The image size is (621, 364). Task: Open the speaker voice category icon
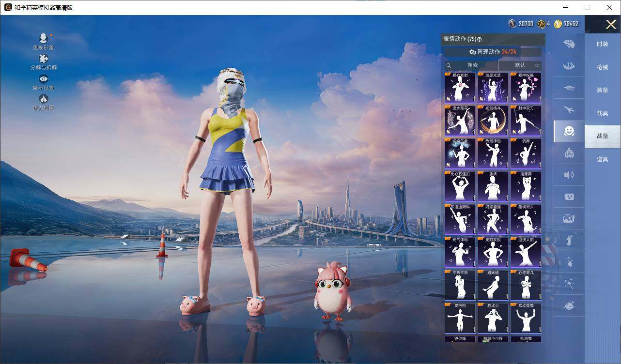569,175
